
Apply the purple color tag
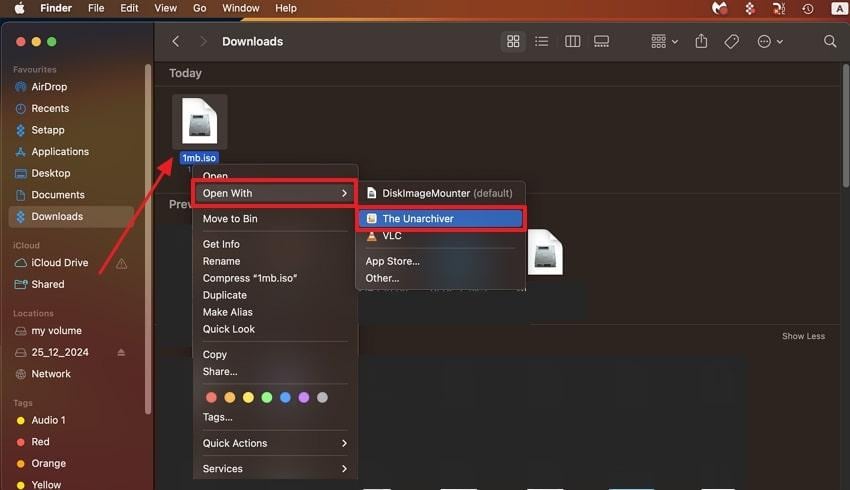tap(304, 398)
